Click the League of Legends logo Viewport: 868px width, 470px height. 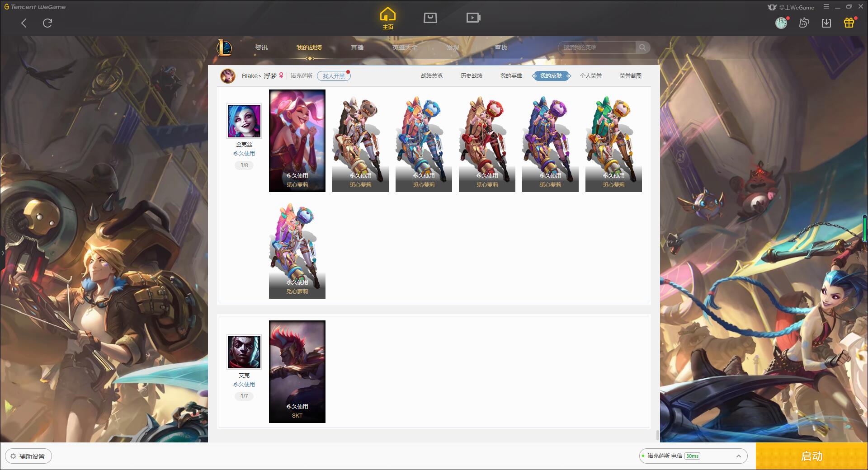tap(224, 47)
